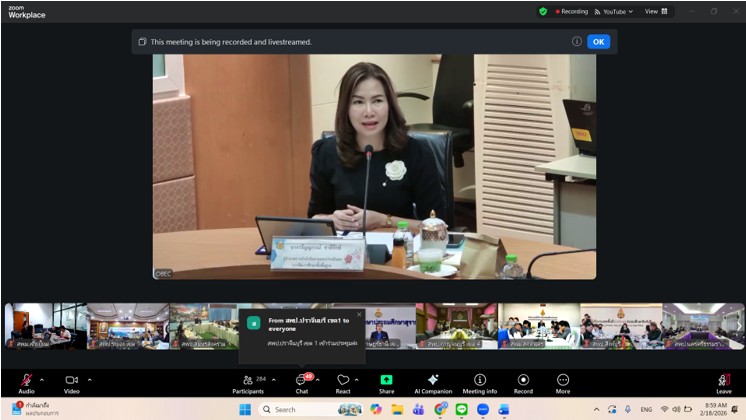Screen dimensions: 746x420
Task: Toggle the camera with Video button
Action: click(72, 381)
